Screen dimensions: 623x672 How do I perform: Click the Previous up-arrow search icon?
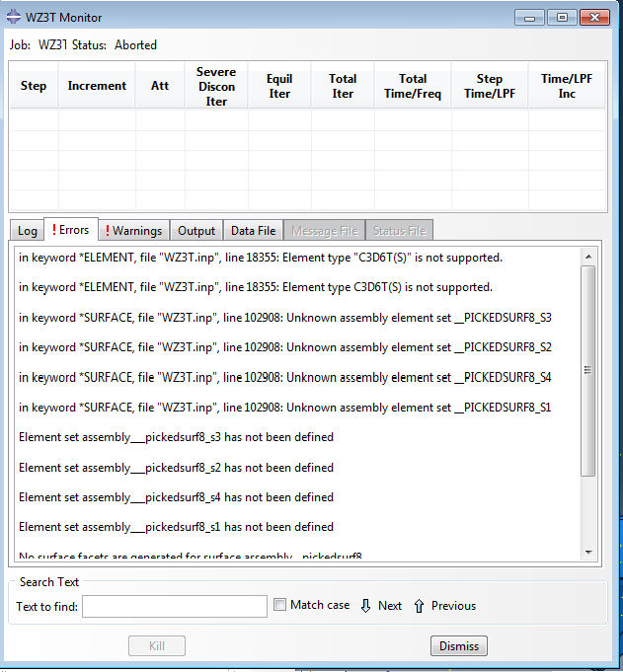[x=419, y=606]
